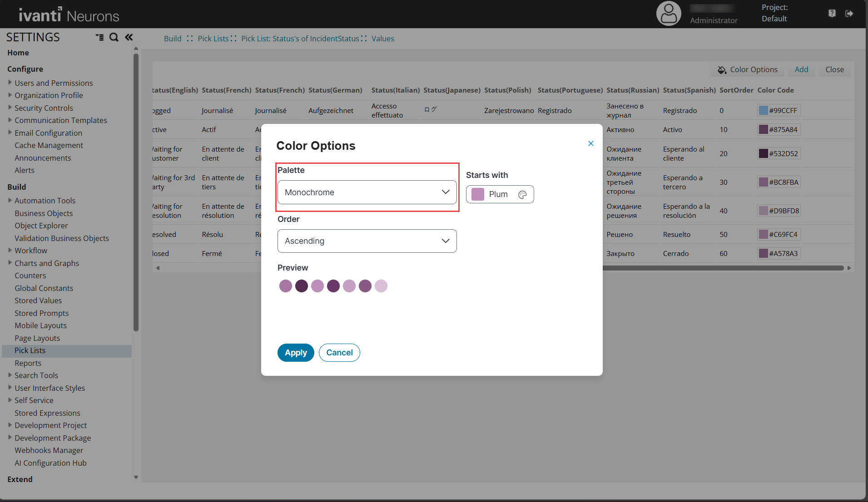The width and height of the screenshot is (868, 502).
Task: Open the palette picker icon next to Plum
Action: tap(522, 194)
